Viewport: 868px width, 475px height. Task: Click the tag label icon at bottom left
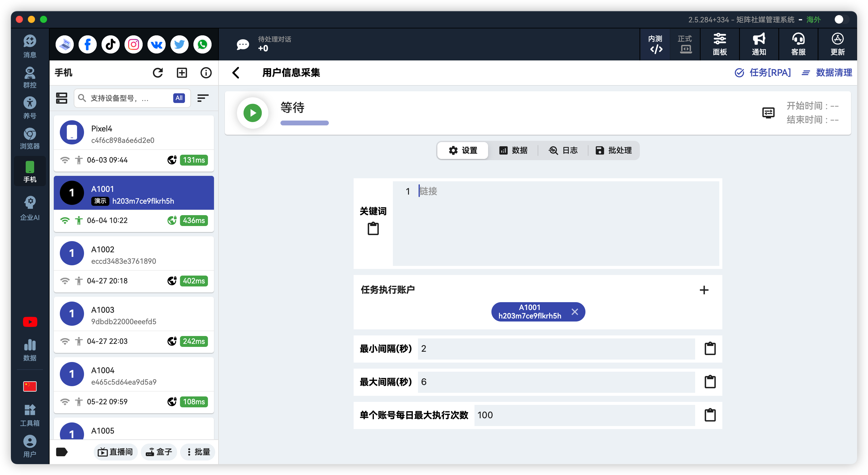click(62, 452)
